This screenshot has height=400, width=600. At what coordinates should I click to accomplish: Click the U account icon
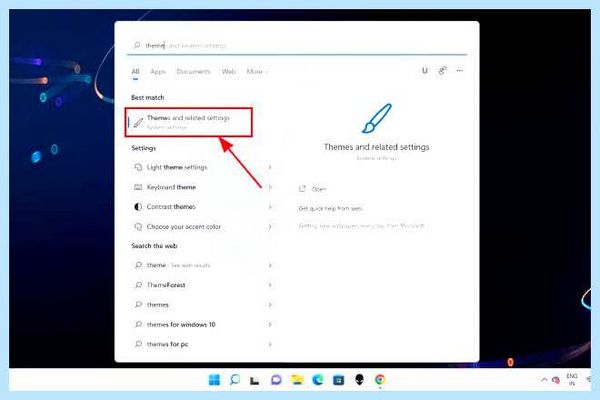[424, 70]
